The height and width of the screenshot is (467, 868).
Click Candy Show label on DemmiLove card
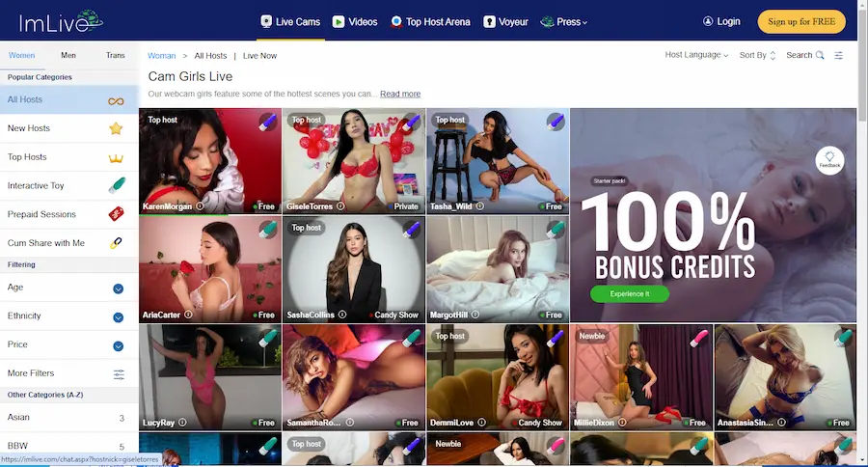(537, 423)
